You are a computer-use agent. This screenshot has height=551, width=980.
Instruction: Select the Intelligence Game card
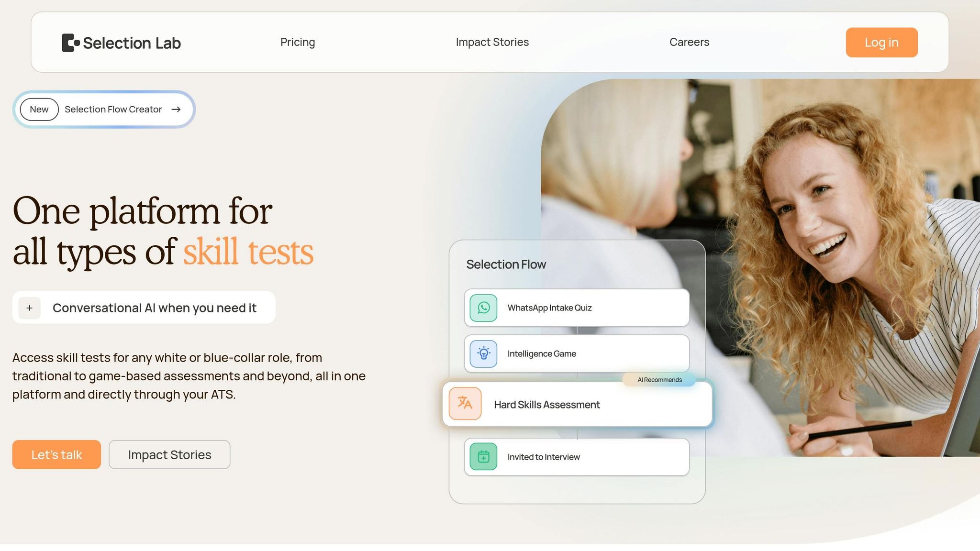coord(577,354)
